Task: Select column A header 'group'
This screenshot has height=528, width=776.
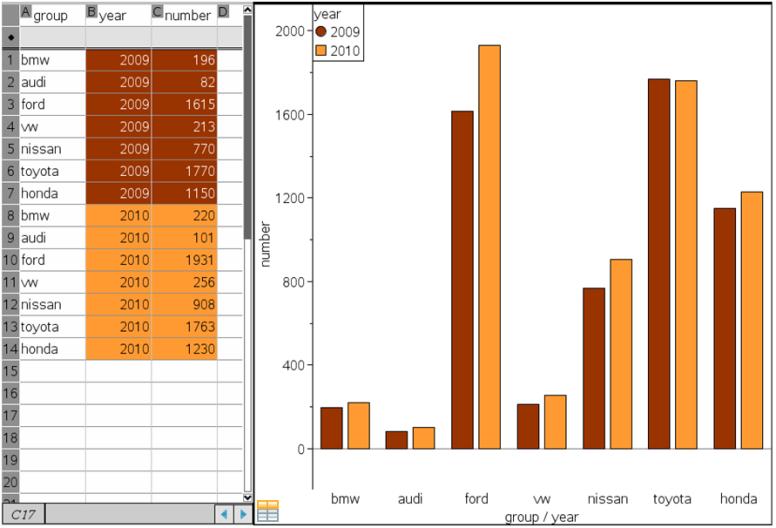Action: tap(52, 15)
